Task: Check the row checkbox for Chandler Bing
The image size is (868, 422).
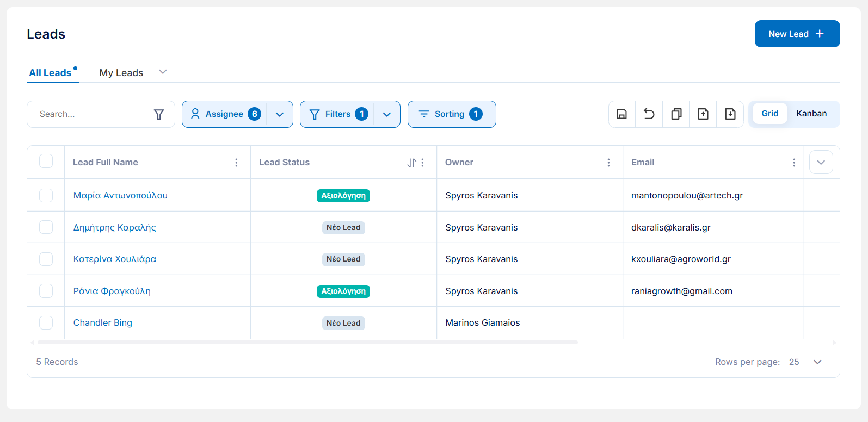Action: pos(46,322)
